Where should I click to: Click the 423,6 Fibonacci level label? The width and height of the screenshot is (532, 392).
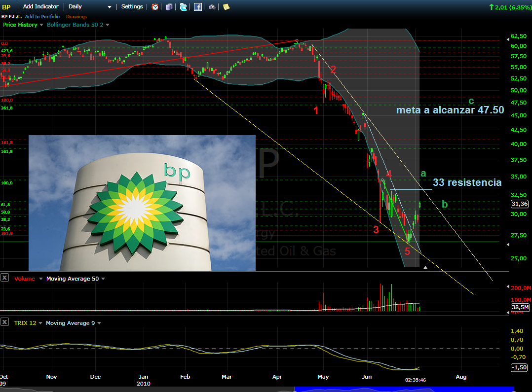(x=6, y=51)
